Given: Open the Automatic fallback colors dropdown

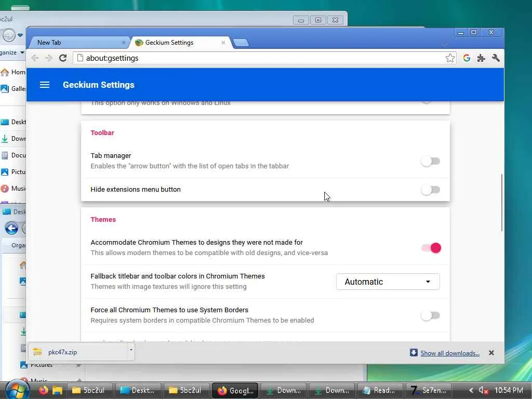Looking at the screenshot, I should click(x=388, y=282).
